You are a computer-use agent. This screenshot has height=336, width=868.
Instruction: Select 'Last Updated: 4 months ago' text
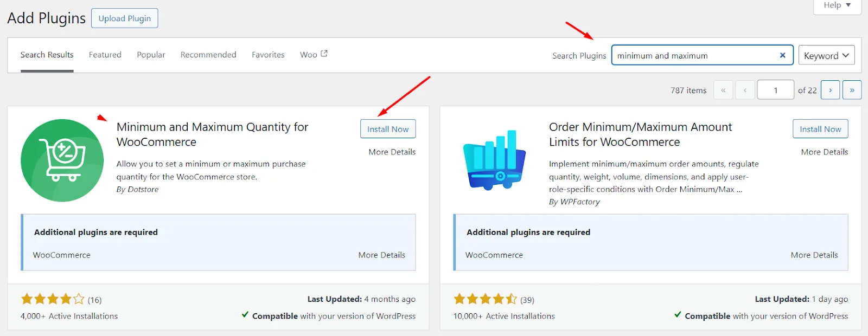361,299
